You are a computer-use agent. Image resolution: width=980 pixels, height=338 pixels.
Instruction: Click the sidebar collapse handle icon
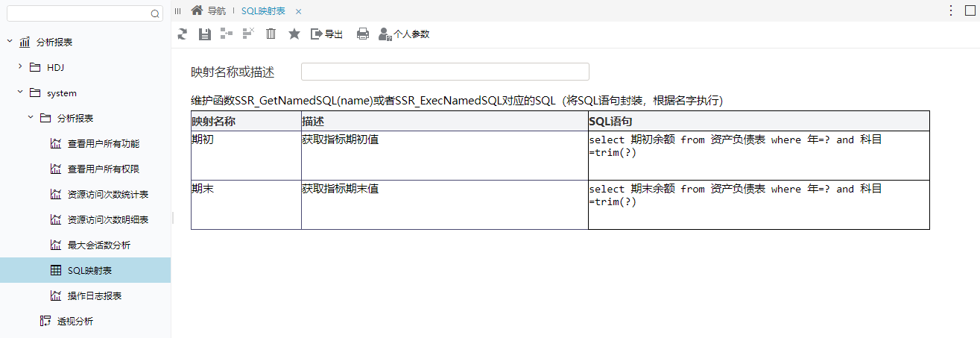click(177, 10)
